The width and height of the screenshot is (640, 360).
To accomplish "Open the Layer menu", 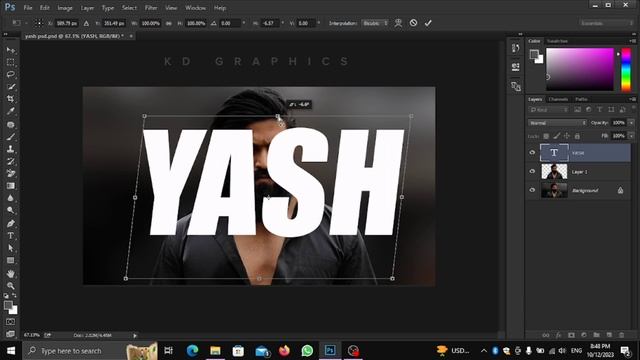I will [x=87, y=8].
